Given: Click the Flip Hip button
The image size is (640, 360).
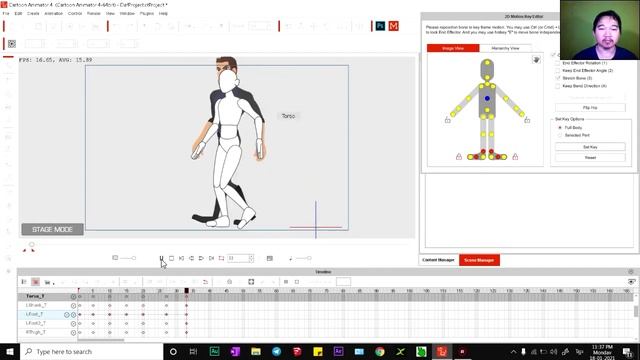Looking at the screenshot, I should [x=590, y=108].
